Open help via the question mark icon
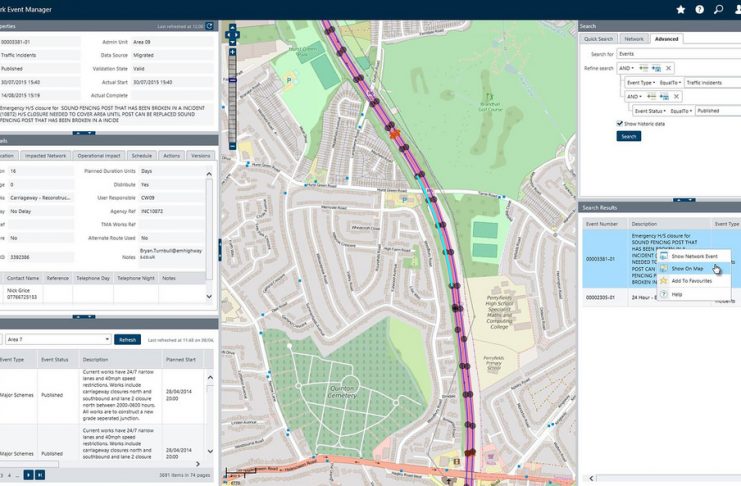This screenshot has height=486, width=741. click(x=700, y=9)
